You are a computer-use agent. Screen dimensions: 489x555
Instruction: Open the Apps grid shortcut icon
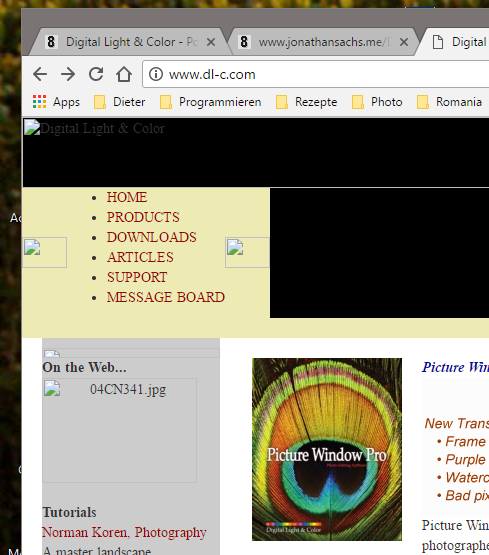(x=39, y=102)
